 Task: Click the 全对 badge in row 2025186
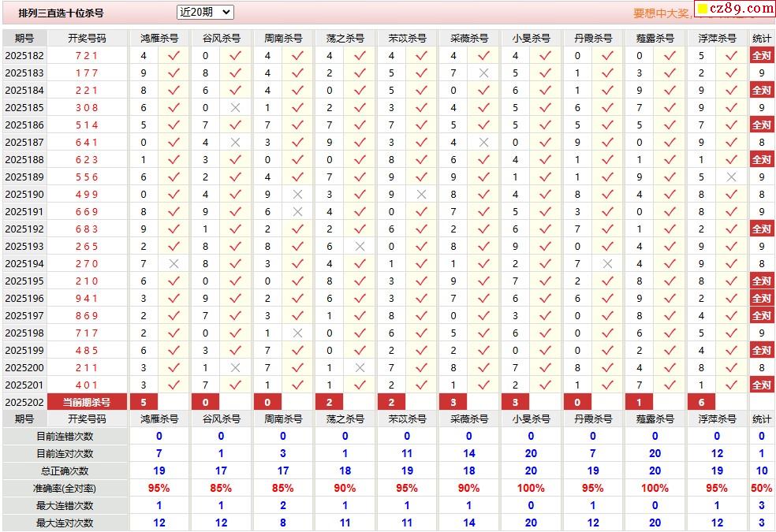tap(762, 125)
